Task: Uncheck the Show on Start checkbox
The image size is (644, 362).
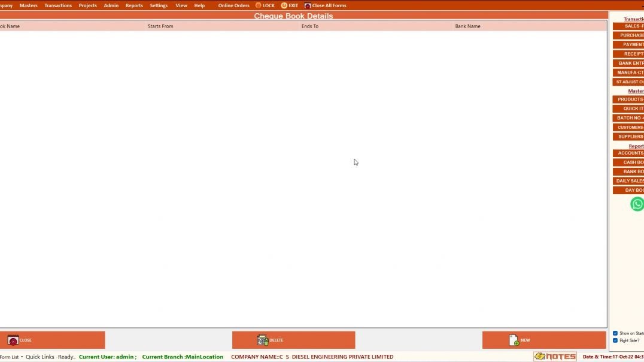Action: 615,333
